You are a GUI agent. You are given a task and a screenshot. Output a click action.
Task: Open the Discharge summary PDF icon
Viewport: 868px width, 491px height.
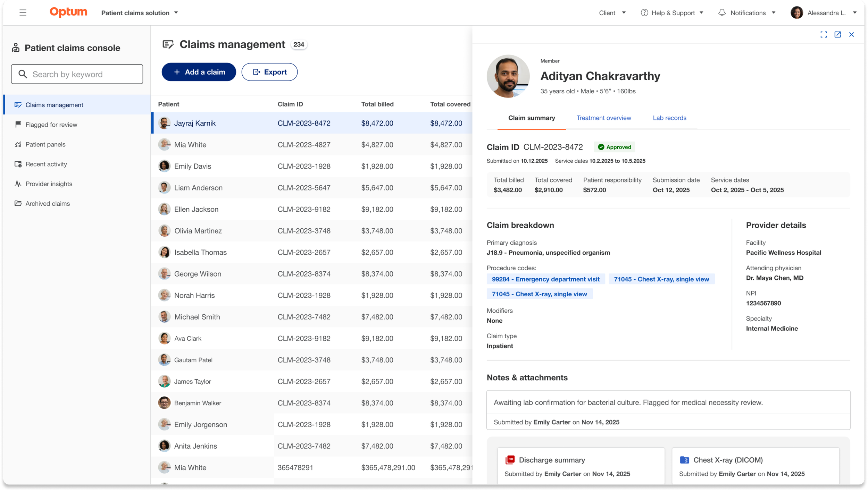[x=510, y=460]
